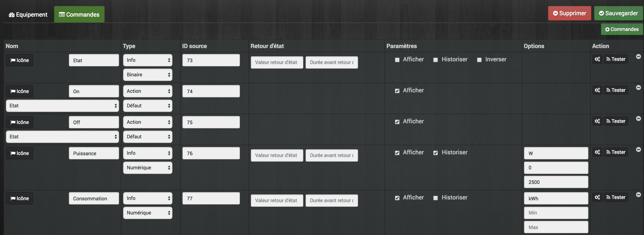Screen dimensions: 644x235
Task: Check the Inverser option for Etat
Action: point(479,60)
